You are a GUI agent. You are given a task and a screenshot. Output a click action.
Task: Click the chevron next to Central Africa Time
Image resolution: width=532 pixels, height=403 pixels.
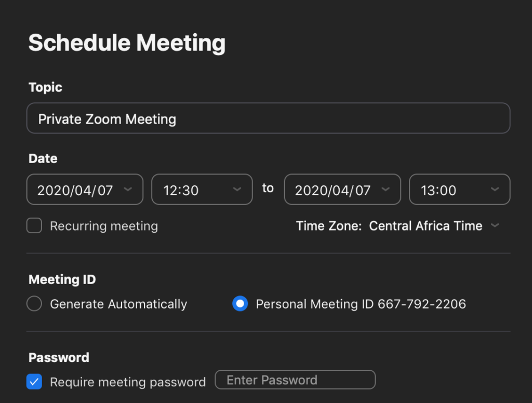(x=495, y=226)
